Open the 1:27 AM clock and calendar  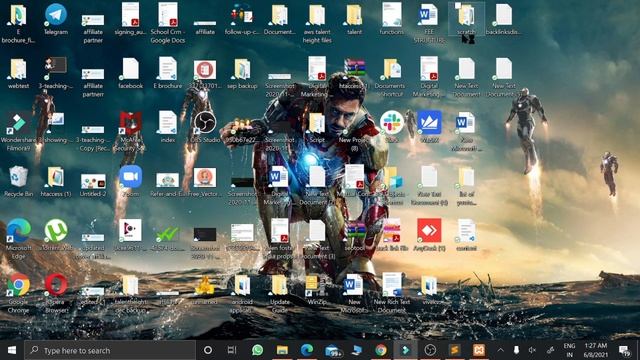(x=596, y=350)
